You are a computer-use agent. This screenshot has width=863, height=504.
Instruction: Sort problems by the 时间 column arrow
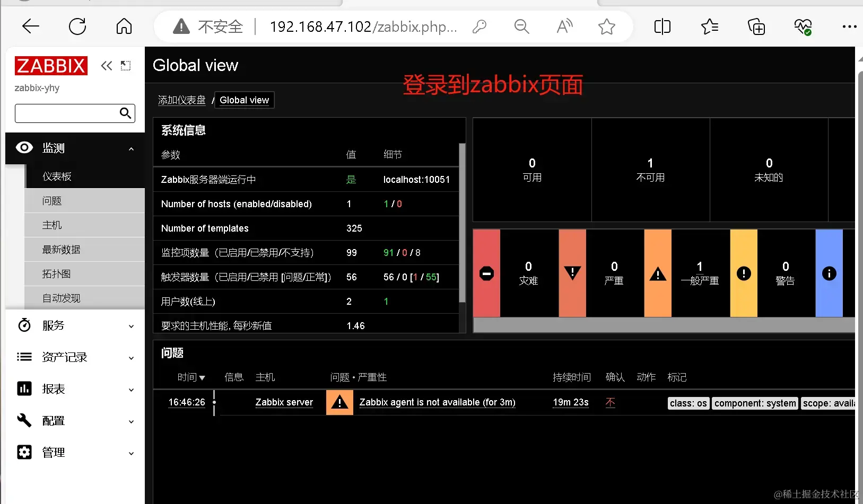coord(202,378)
